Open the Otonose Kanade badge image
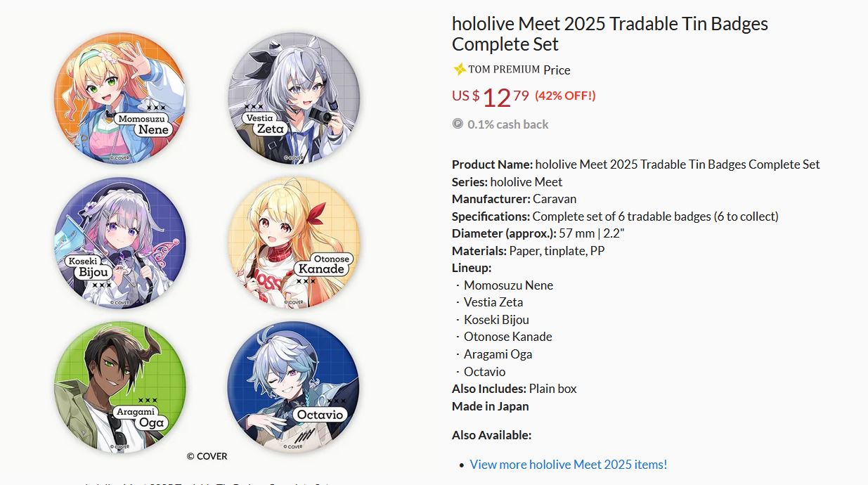This screenshot has width=868, height=485. (x=294, y=242)
